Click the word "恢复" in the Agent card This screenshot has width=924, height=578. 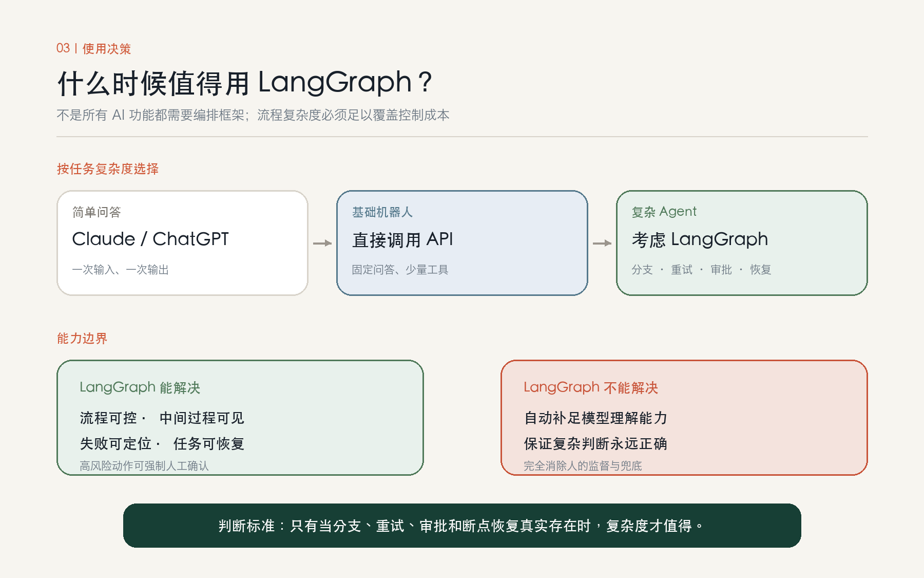click(761, 270)
